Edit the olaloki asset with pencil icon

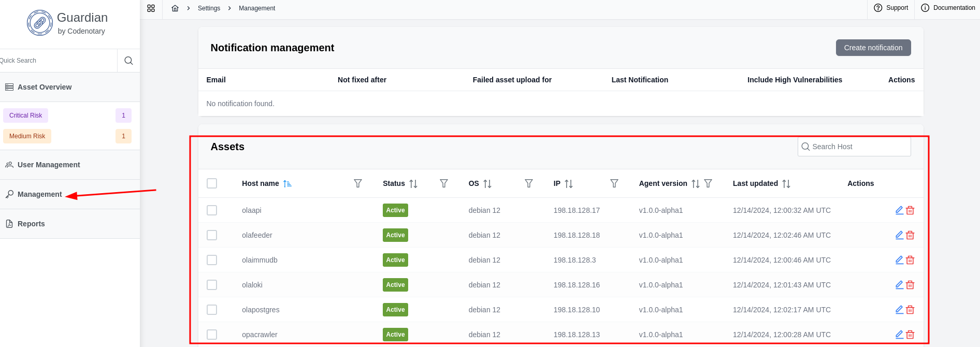(x=900, y=285)
